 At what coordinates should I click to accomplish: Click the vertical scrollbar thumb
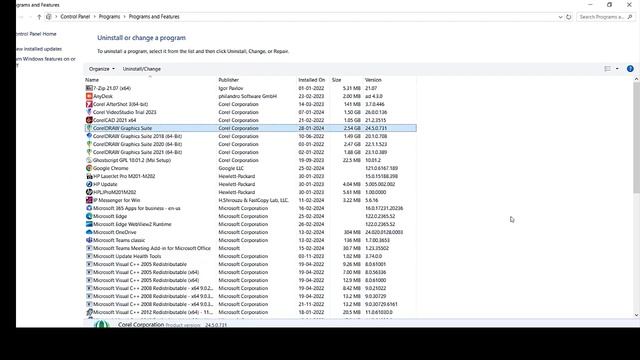(x=636, y=139)
